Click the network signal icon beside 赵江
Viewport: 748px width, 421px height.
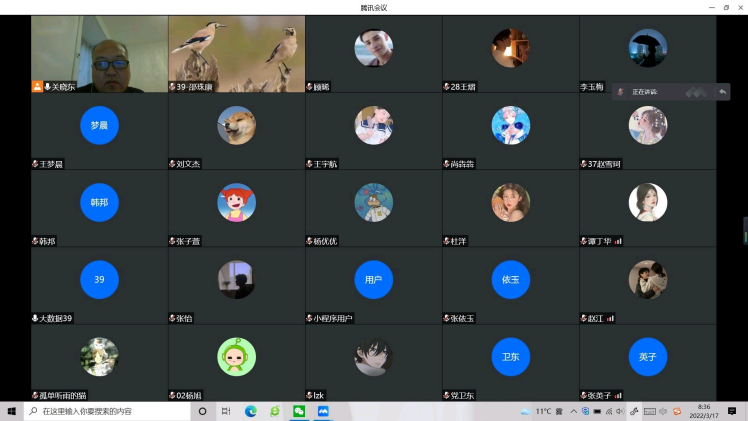610,318
